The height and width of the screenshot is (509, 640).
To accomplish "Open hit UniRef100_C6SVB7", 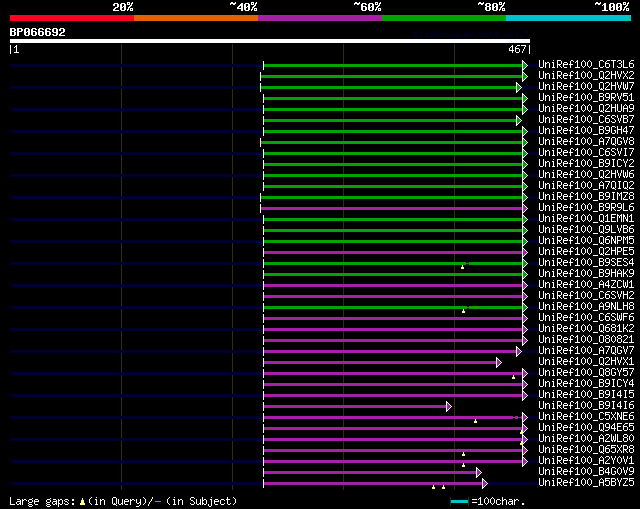I will [586, 120].
